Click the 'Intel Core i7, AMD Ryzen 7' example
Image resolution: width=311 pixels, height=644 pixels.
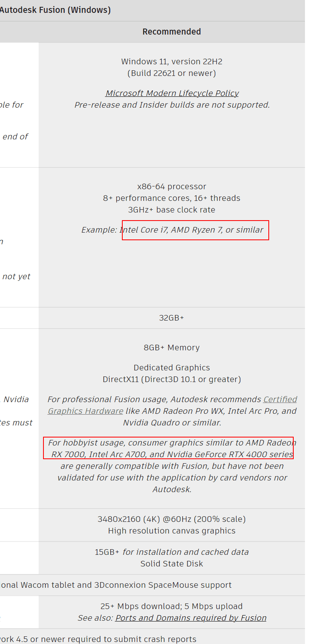pyautogui.click(x=171, y=230)
